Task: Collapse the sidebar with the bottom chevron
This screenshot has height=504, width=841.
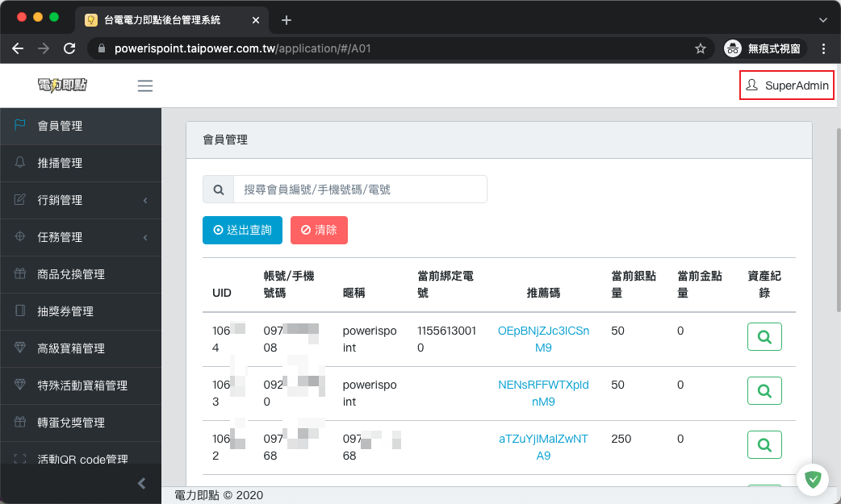Action: [141, 484]
